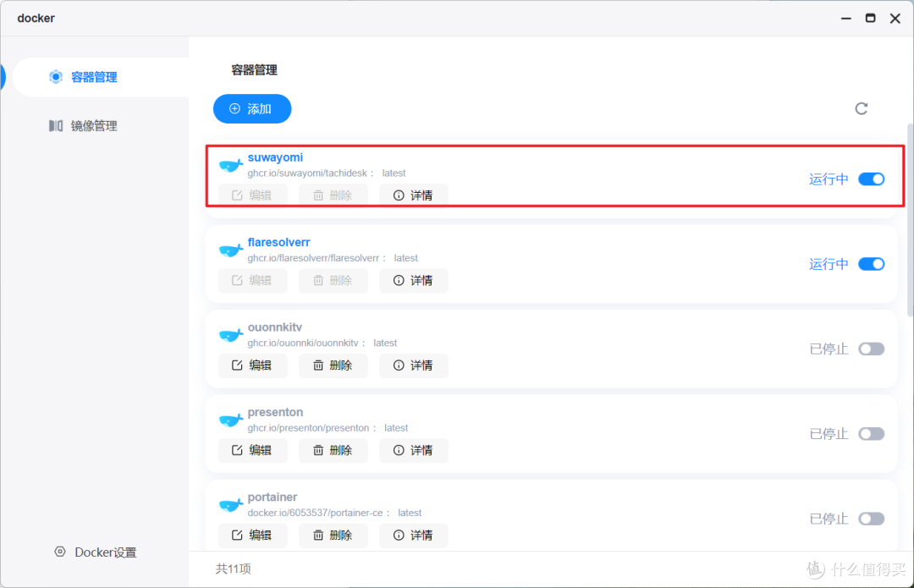Click the flaresolverr container name

[x=278, y=242]
